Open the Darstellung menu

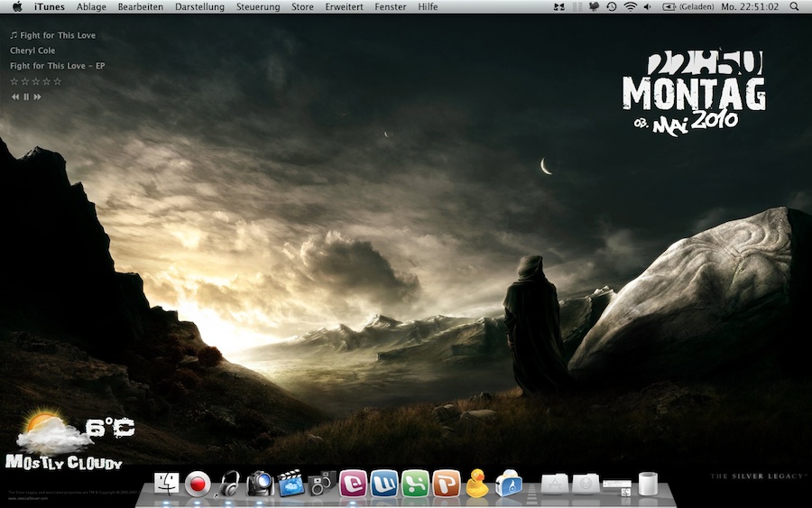click(x=200, y=6)
